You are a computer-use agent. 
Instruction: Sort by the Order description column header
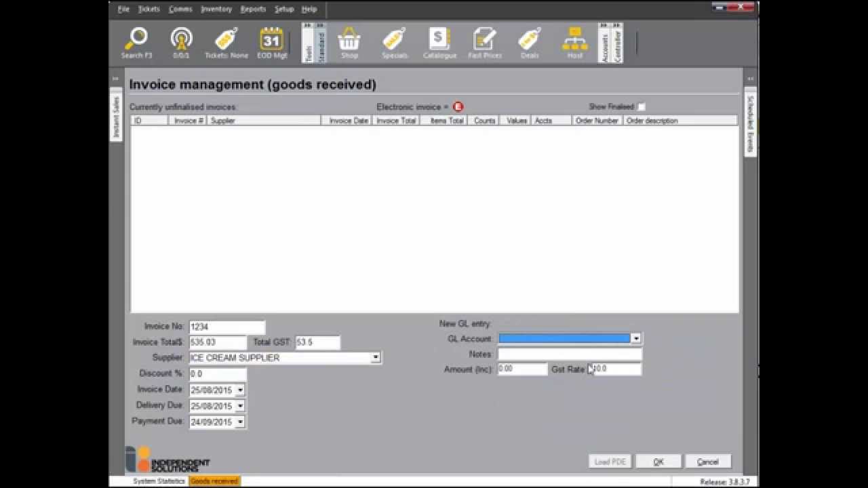[x=680, y=121]
